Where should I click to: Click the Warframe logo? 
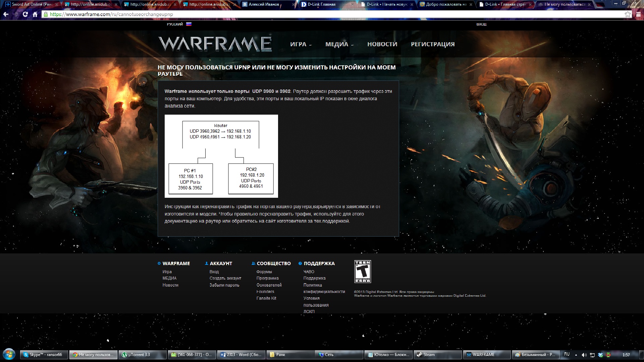click(215, 44)
